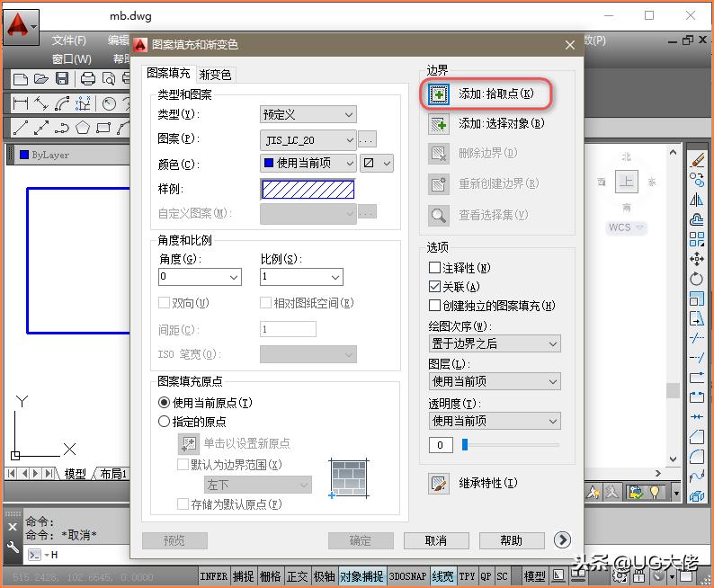Select Use current origin radio button
714x588 pixels.
(x=164, y=403)
